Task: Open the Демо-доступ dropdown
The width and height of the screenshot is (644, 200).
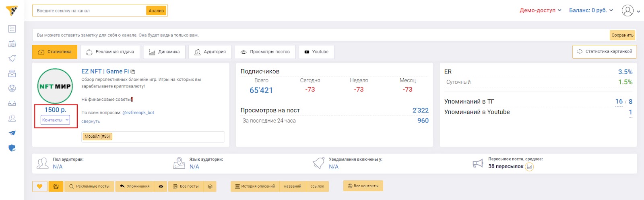Action: [540, 10]
